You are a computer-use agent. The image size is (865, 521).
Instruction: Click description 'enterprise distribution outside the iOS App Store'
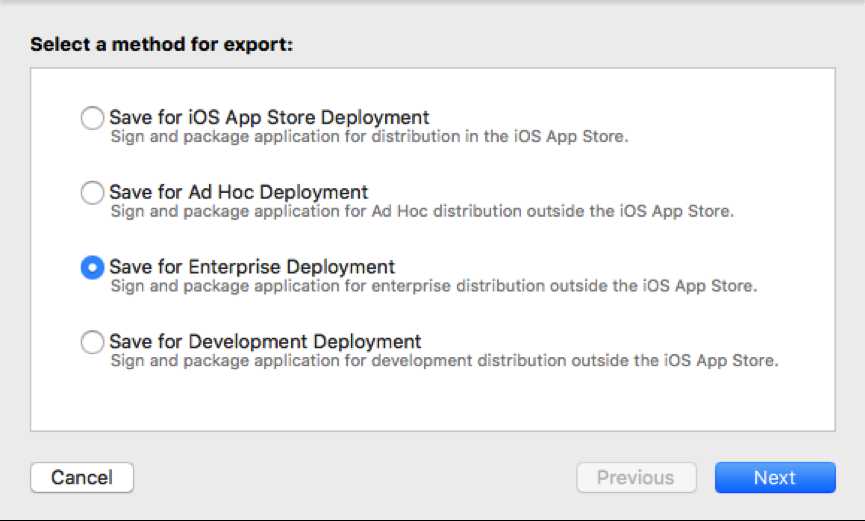click(x=564, y=286)
